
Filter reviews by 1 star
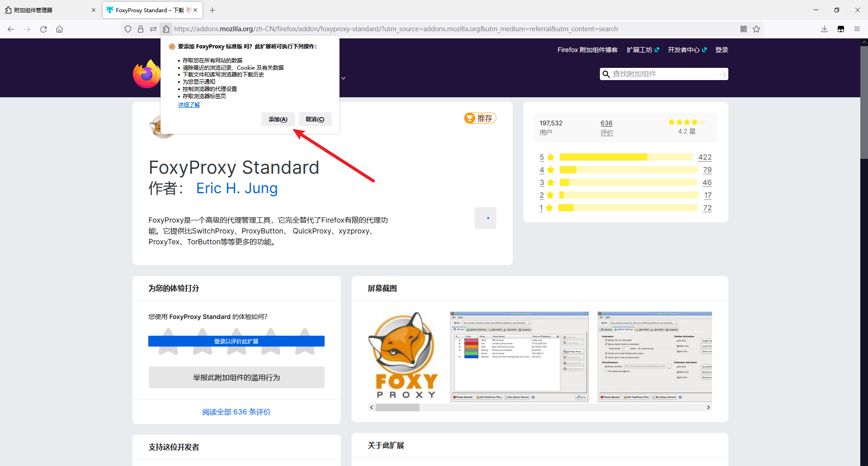tap(546, 208)
